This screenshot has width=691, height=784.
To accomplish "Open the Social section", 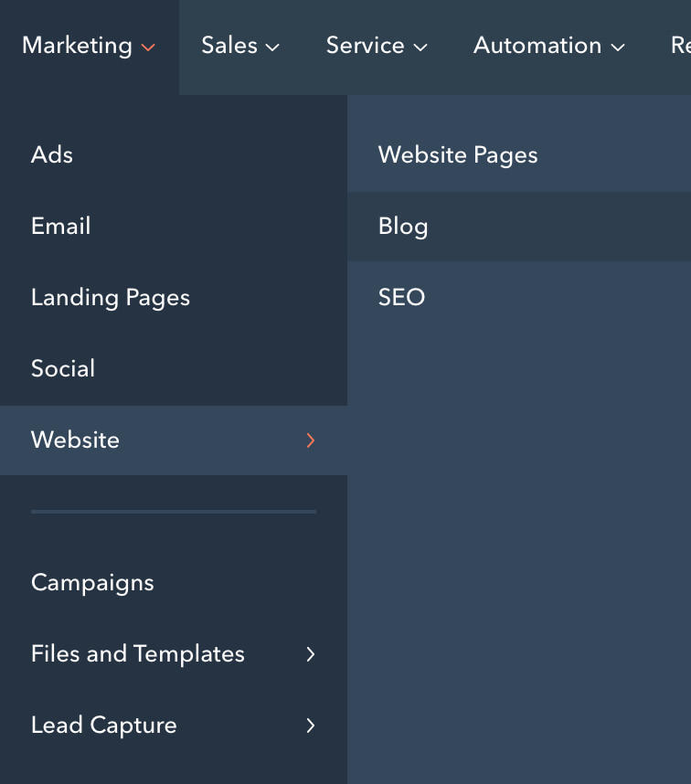I will click(63, 368).
